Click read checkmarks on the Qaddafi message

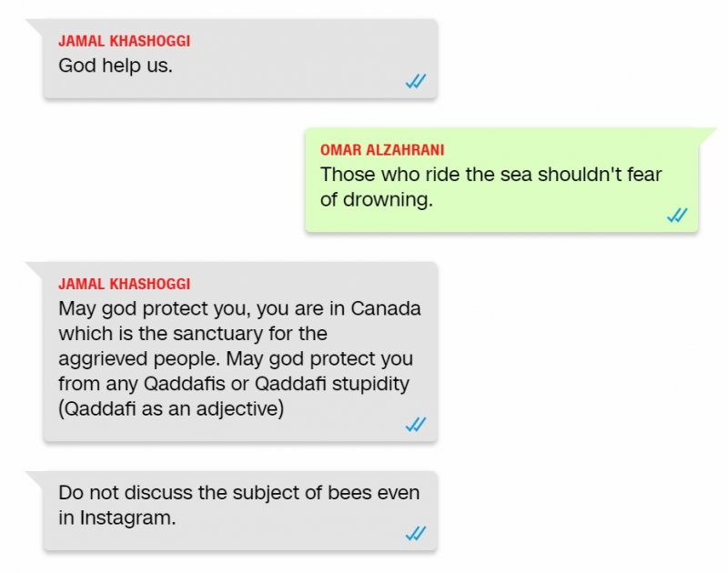[x=415, y=424]
